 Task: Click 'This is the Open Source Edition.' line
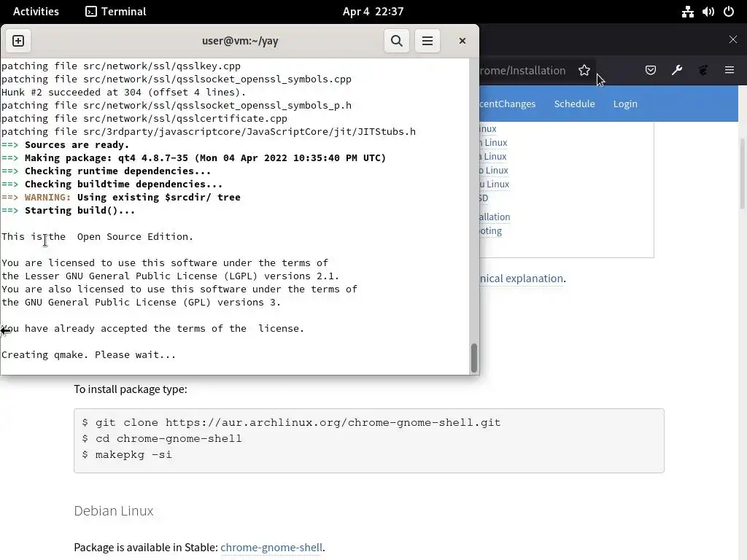97,237
